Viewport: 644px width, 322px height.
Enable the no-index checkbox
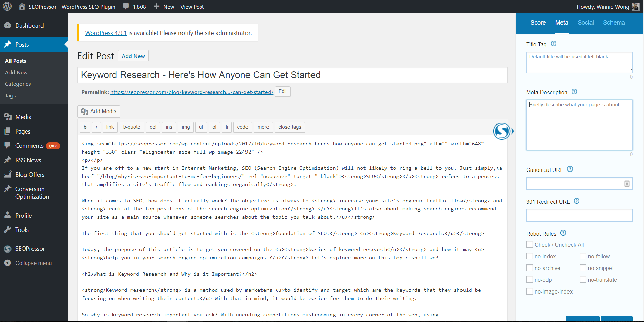tap(530, 256)
